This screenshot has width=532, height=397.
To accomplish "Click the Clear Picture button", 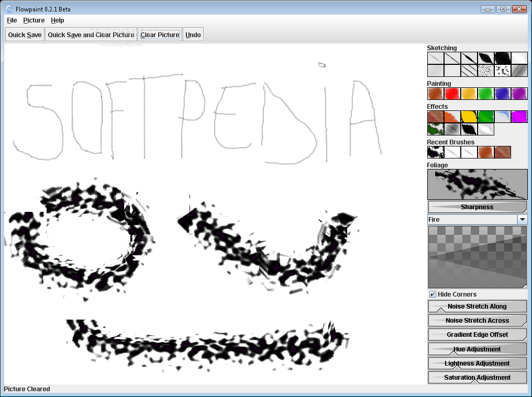I will (160, 35).
